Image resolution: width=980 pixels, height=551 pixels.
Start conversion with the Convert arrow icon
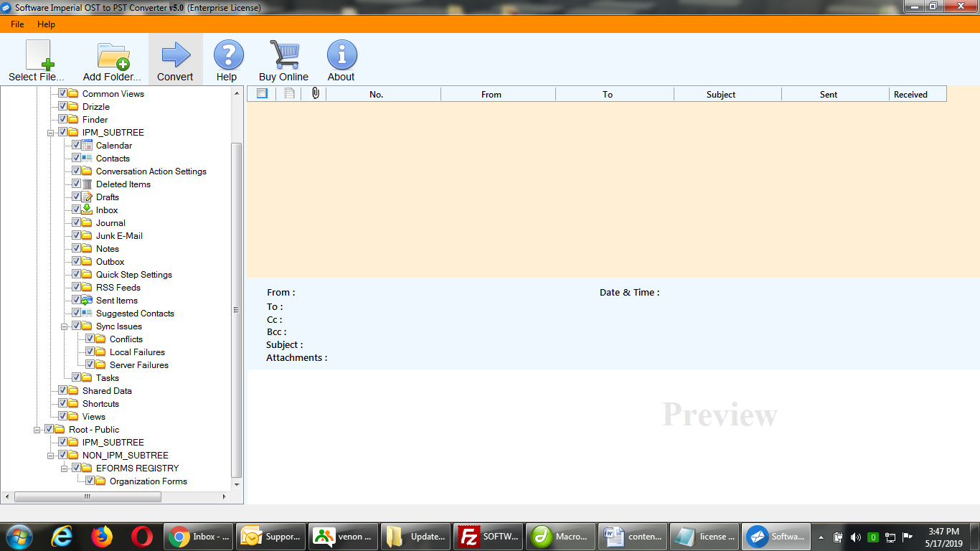click(176, 55)
